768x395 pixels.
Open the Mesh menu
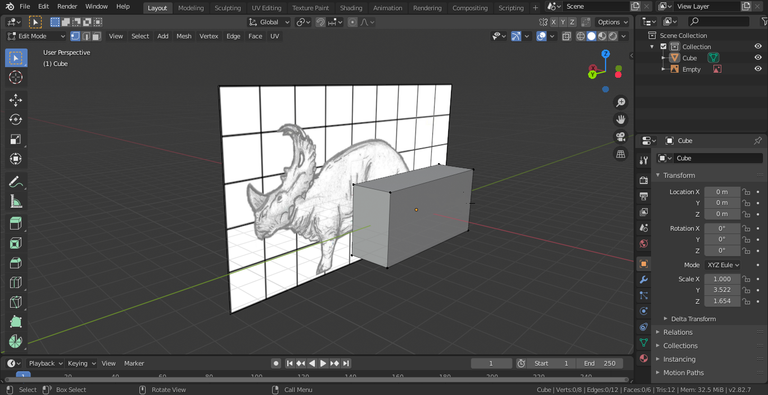(x=184, y=36)
